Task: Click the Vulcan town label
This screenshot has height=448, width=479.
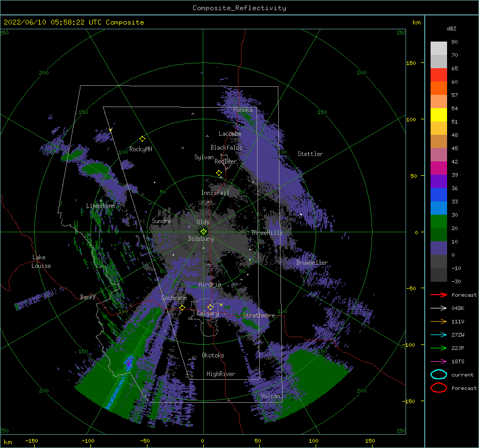Action: tap(270, 396)
